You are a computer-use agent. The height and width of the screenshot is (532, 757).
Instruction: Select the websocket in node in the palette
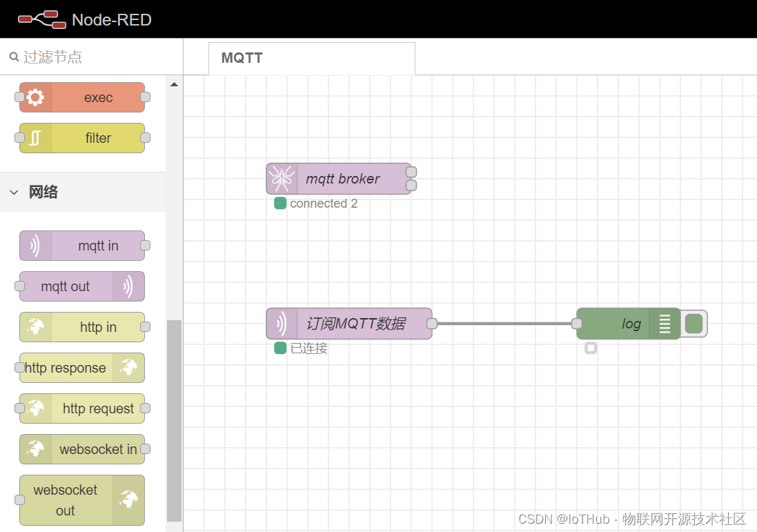pos(83,449)
